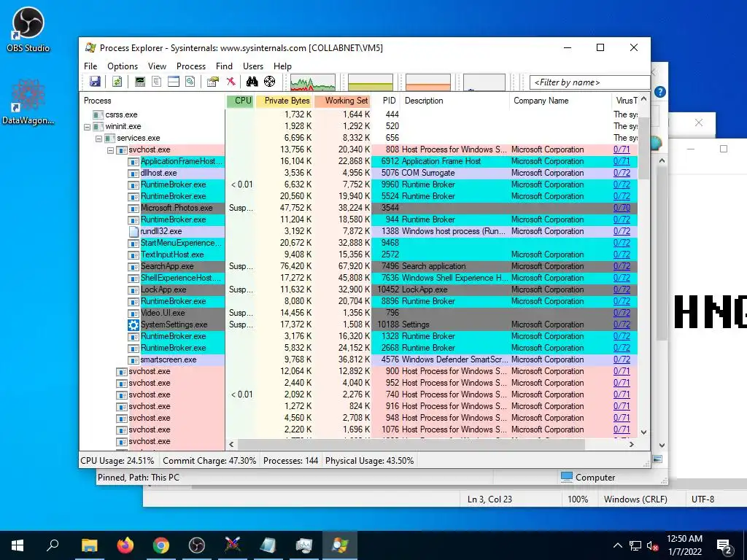This screenshot has height=560, width=747.
Task: Open Firefox from the taskbar
Action: point(125,545)
